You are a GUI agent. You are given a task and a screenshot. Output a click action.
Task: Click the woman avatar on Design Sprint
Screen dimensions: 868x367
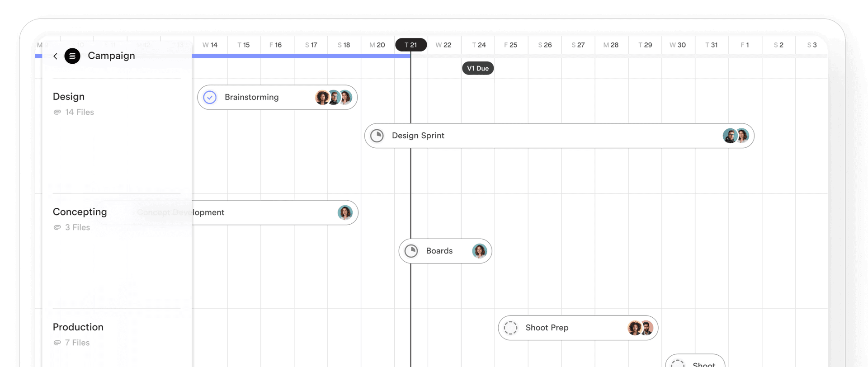(742, 136)
